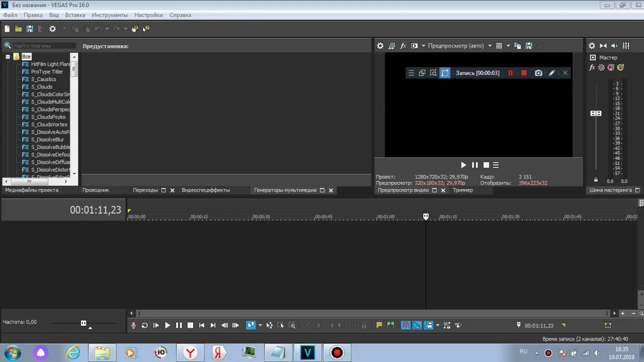644x362 pixels.
Task: Select the S_Clouds plugin
Action: pyautogui.click(x=42, y=87)
